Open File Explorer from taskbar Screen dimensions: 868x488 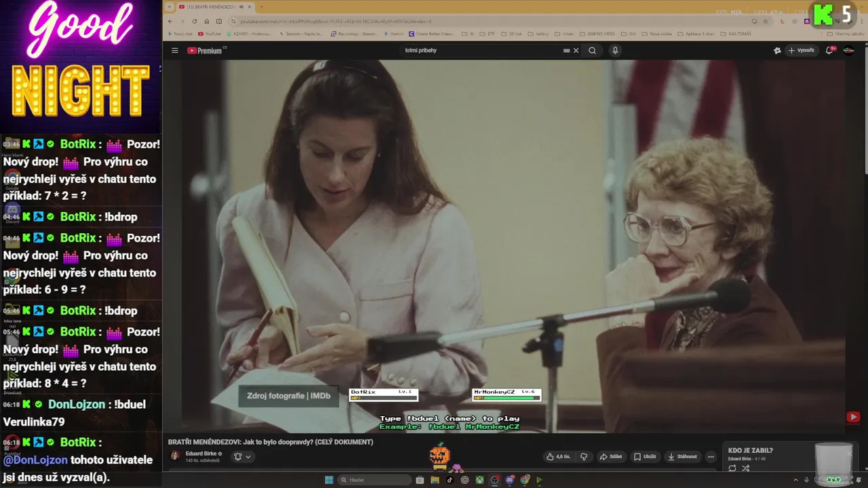(x=435, y=480)
